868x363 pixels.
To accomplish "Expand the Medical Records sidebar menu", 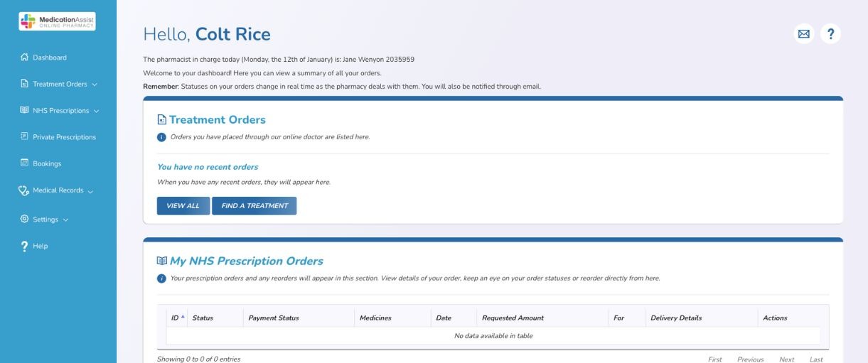I will tap(90, 190).
